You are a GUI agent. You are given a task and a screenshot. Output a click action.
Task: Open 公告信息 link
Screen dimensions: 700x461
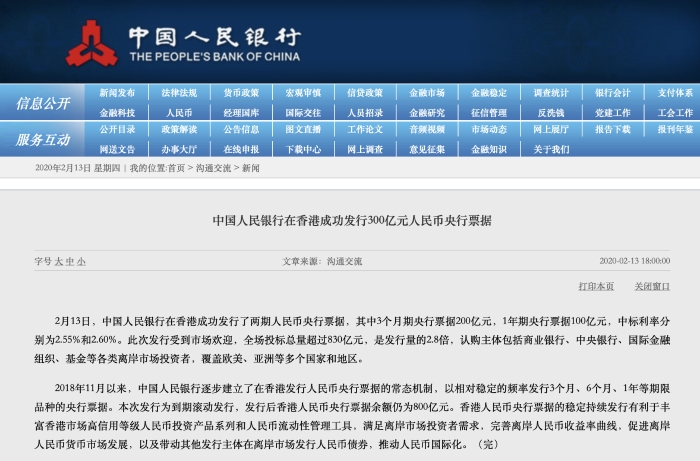tap(241, 129)
